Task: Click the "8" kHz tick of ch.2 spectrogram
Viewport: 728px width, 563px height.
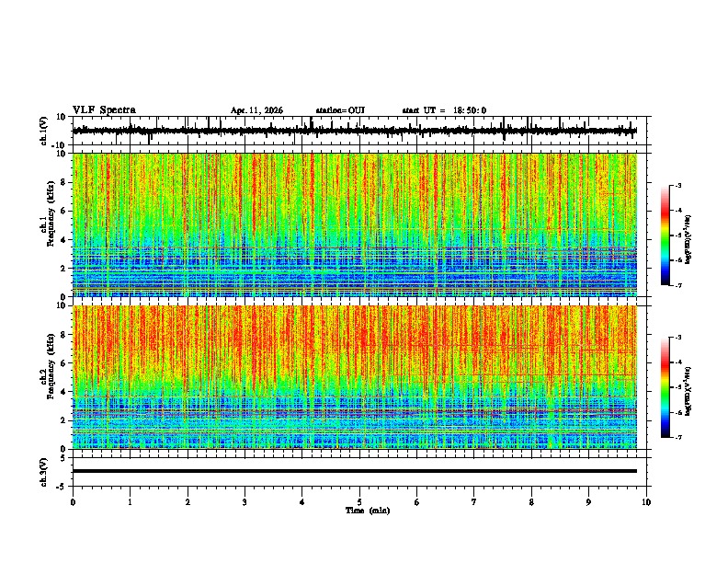Action: pyautogui.click(x=64, y=334)
